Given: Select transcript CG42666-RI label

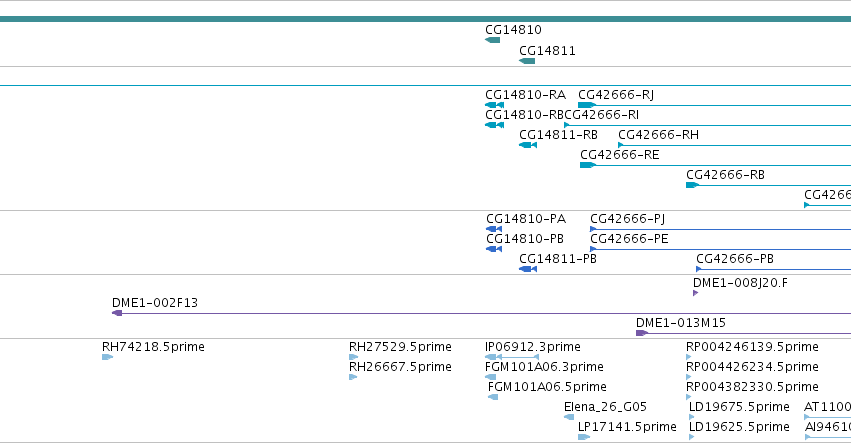Looking at the screenshot, I should pyautogui.click(x=602, y=115).
